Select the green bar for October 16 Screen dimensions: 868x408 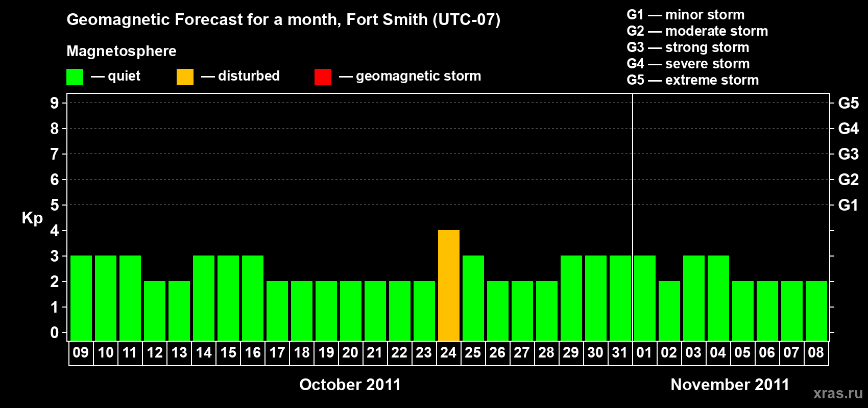pyautogui.click(x=253, y=298)
